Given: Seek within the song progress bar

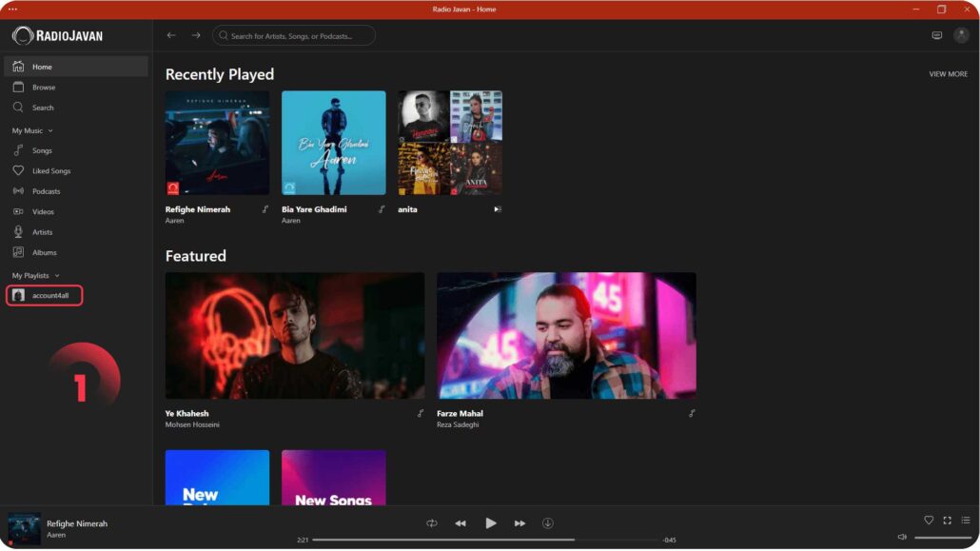Looking at the screenshot, I should (485, 540).
